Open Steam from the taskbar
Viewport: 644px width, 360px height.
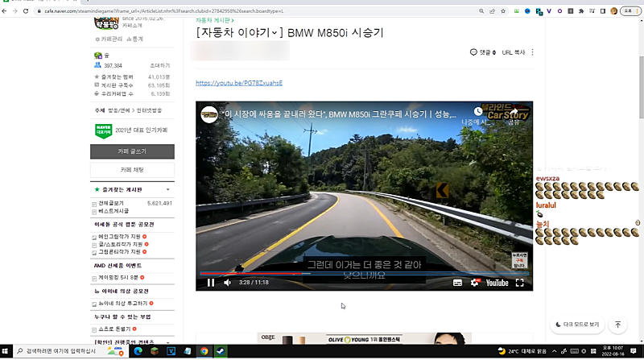tap(221, 351)
